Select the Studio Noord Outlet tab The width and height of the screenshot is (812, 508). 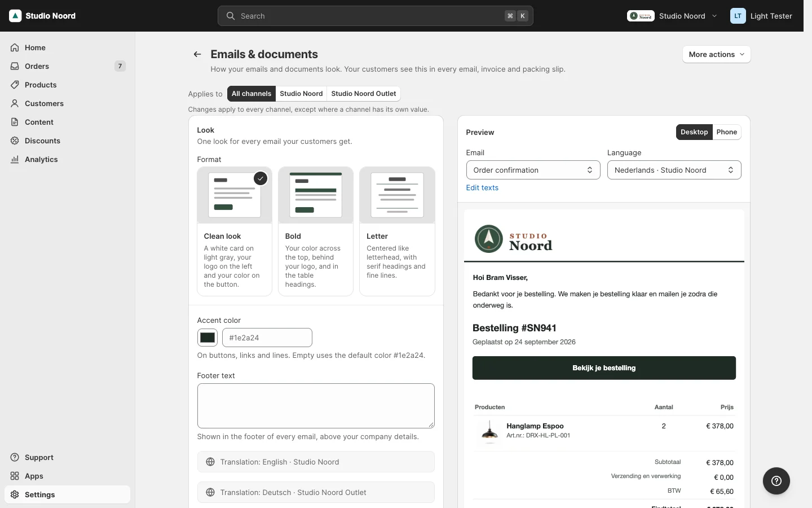click(364, 94)
